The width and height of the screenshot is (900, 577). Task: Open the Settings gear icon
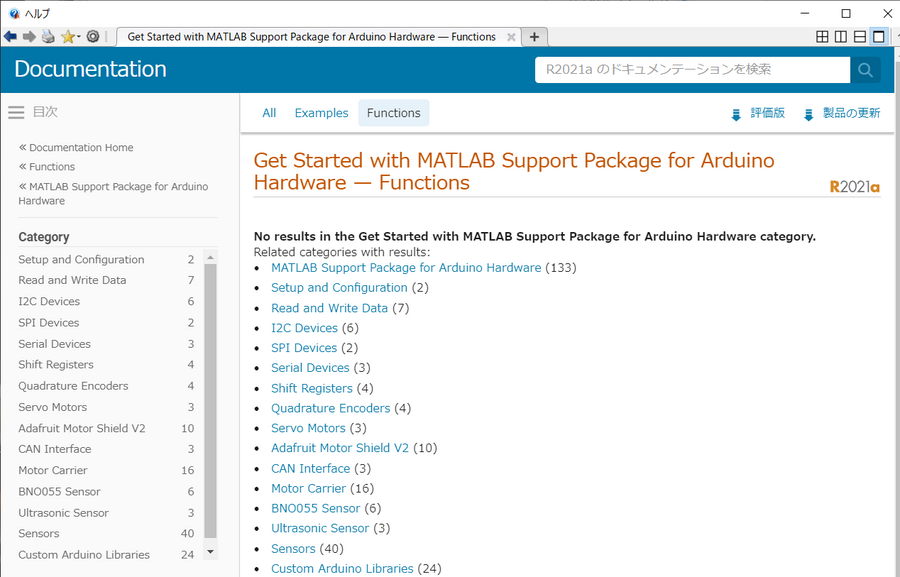(x=92, y=35)
